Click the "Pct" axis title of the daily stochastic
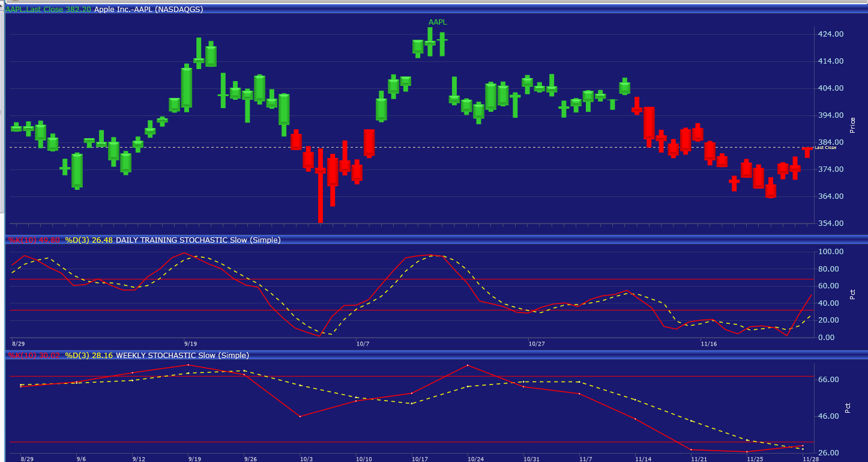 [852, 294]
